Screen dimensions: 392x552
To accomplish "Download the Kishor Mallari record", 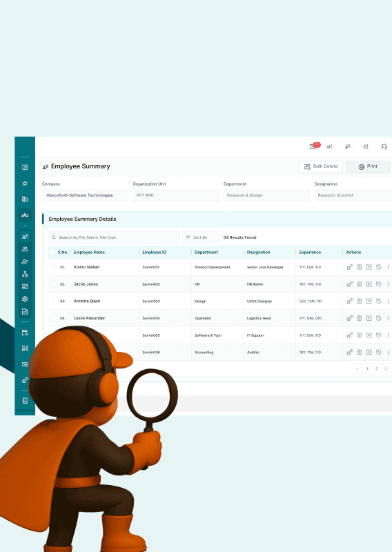I will [369, 267].
